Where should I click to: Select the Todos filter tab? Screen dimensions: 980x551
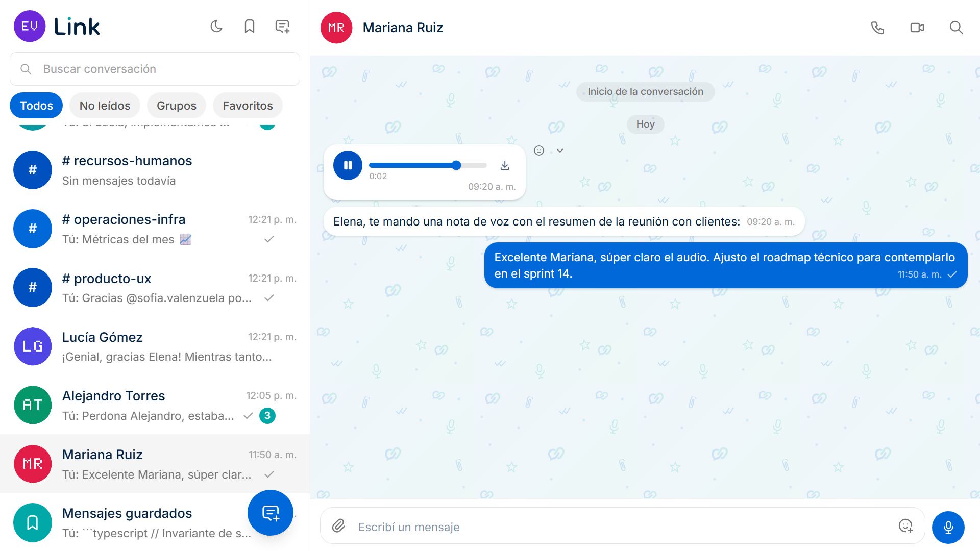click(36, 106)
